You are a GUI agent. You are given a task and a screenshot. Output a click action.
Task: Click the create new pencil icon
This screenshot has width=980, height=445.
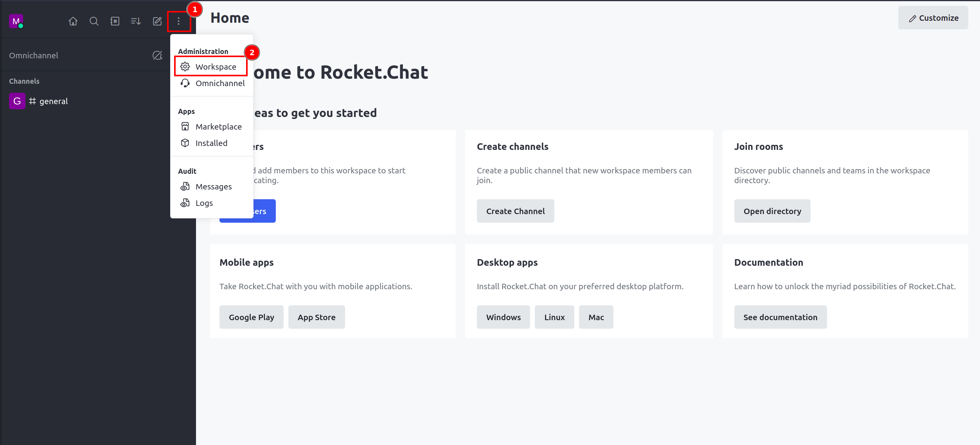(157, 21)
